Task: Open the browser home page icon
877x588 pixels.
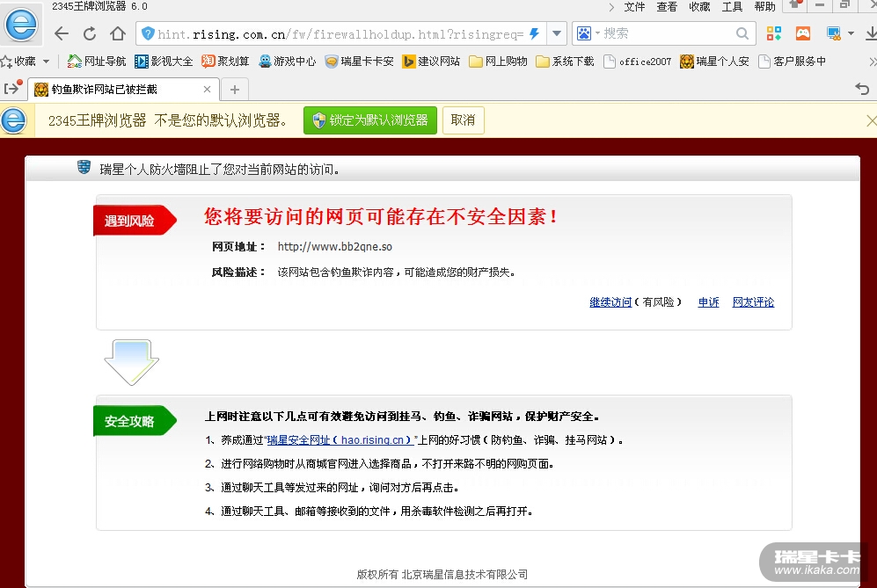Action: coord(118,34)
